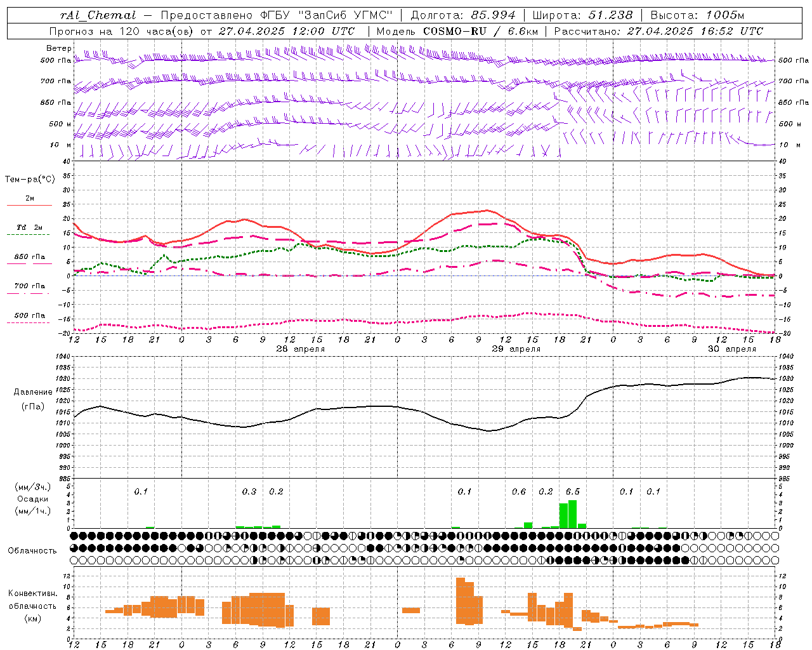Click the 30 апреля date label
812x650 pixels.
click(x=732, y=349)
